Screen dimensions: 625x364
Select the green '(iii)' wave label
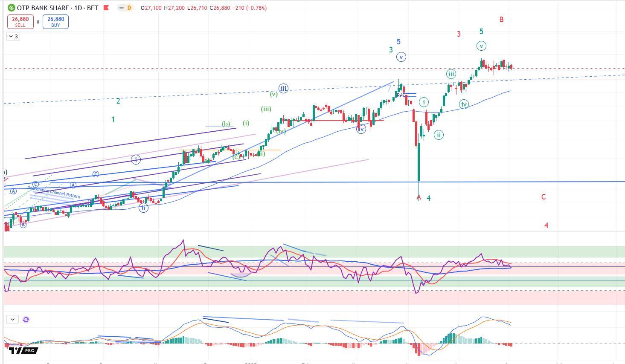point(266,109)
